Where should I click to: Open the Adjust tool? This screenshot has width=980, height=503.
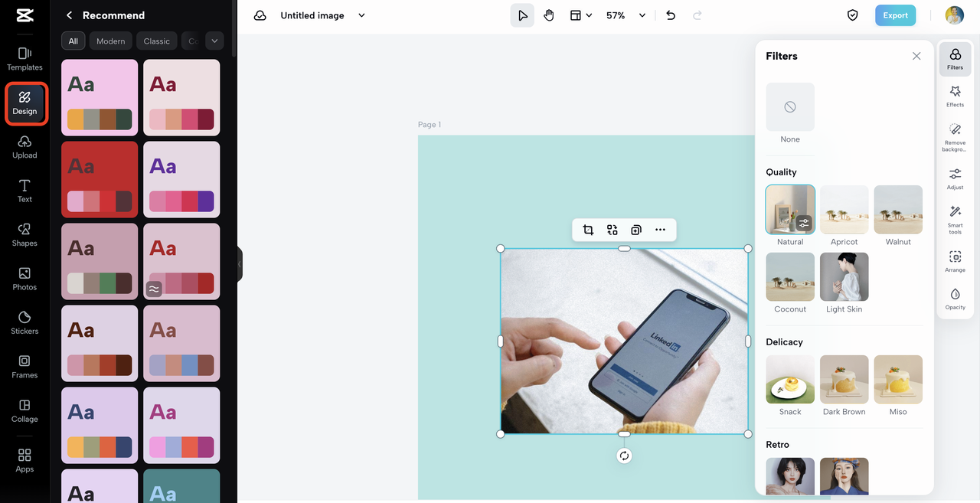pos(955,179)
